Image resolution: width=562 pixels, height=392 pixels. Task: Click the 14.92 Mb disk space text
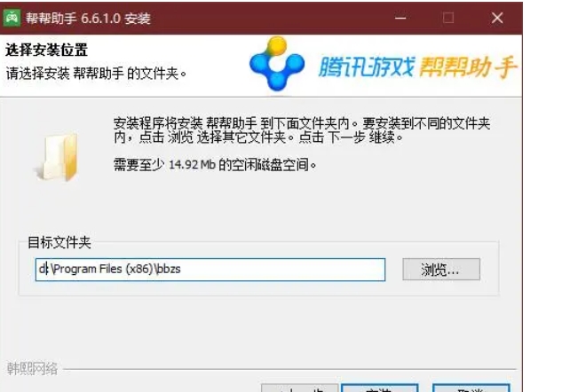(x=215, y=165)
